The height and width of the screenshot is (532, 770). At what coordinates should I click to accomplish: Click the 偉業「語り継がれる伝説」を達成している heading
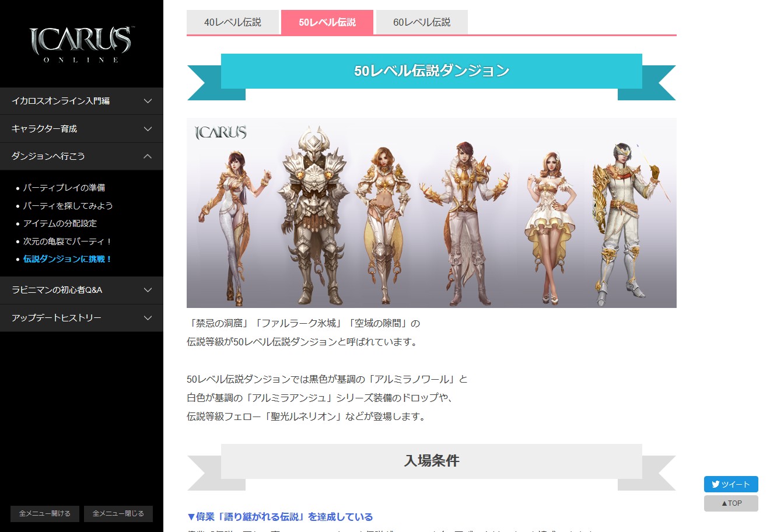coord(280,517)
